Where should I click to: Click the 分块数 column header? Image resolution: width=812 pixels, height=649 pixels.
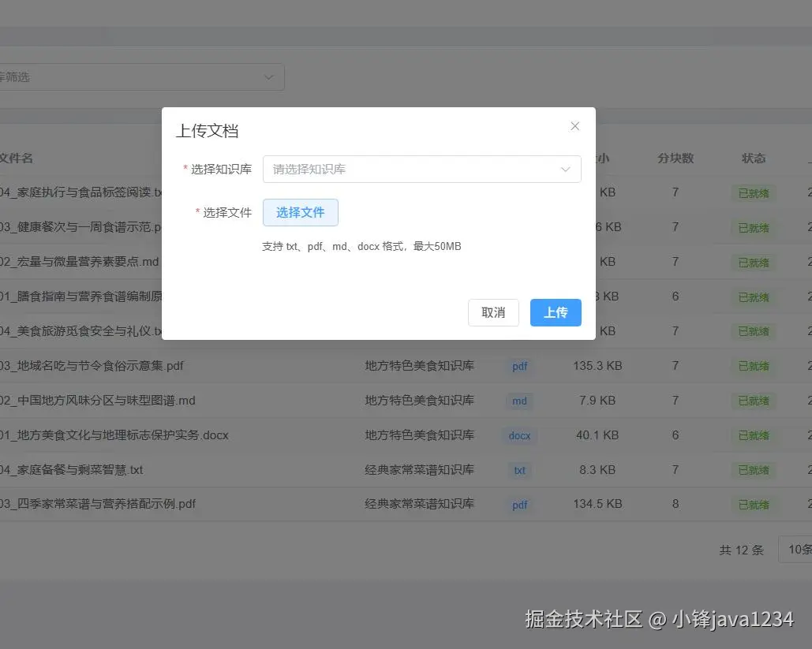pos(675,159)
